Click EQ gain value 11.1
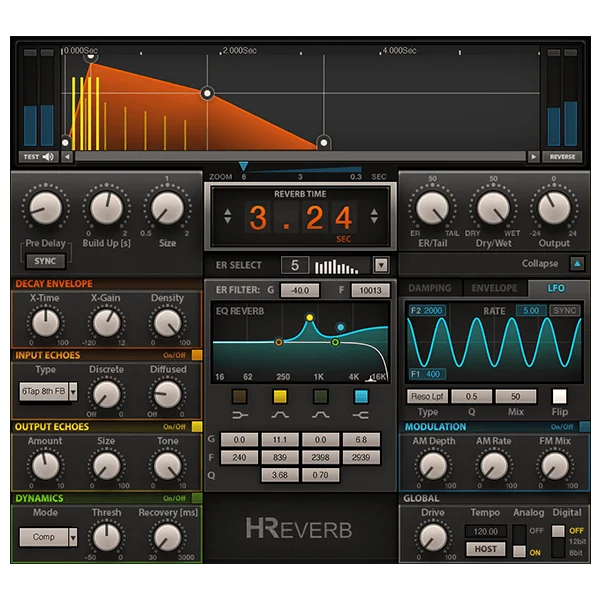The image size is (600, 600). (x=280, y=440)
